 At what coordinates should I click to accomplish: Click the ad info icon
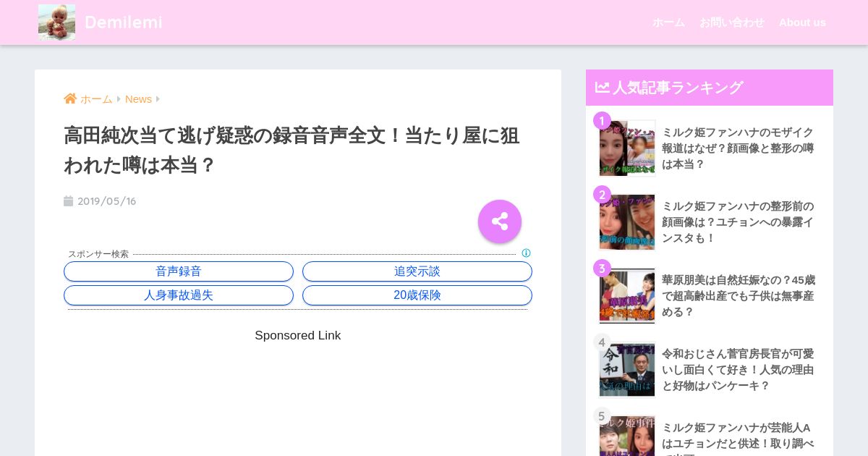[x=526, y=253]
